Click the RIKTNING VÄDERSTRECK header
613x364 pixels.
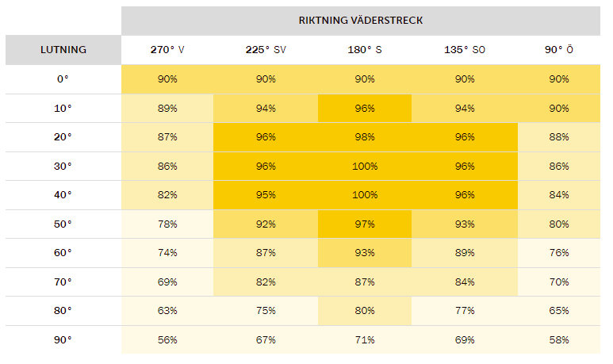click(x=361, y=21)
